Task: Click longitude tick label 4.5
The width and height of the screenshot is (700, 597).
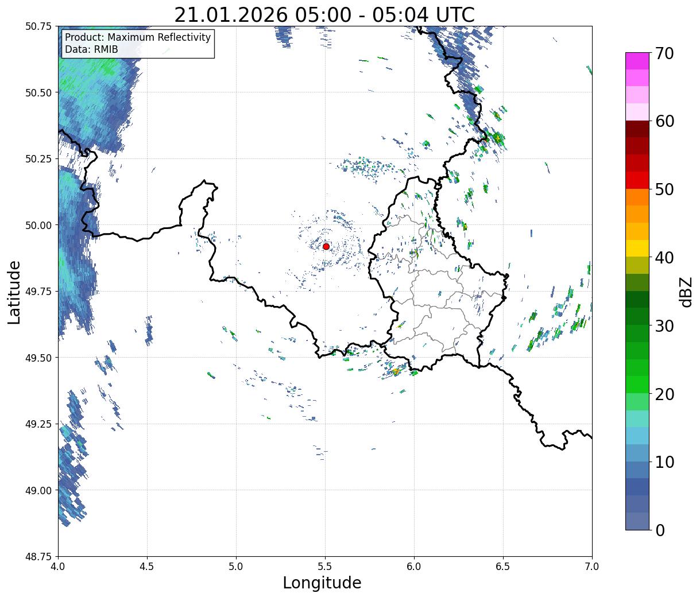Action: (147, 567)
